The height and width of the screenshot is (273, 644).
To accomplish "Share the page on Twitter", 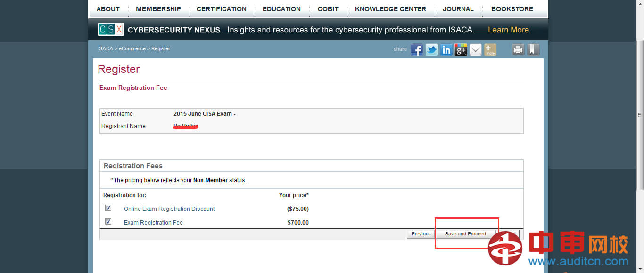I will (431, 50).
